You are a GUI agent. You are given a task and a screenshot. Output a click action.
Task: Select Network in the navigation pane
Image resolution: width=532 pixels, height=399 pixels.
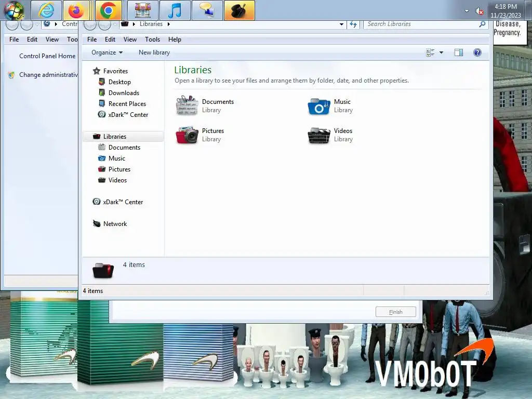[115, 223]
